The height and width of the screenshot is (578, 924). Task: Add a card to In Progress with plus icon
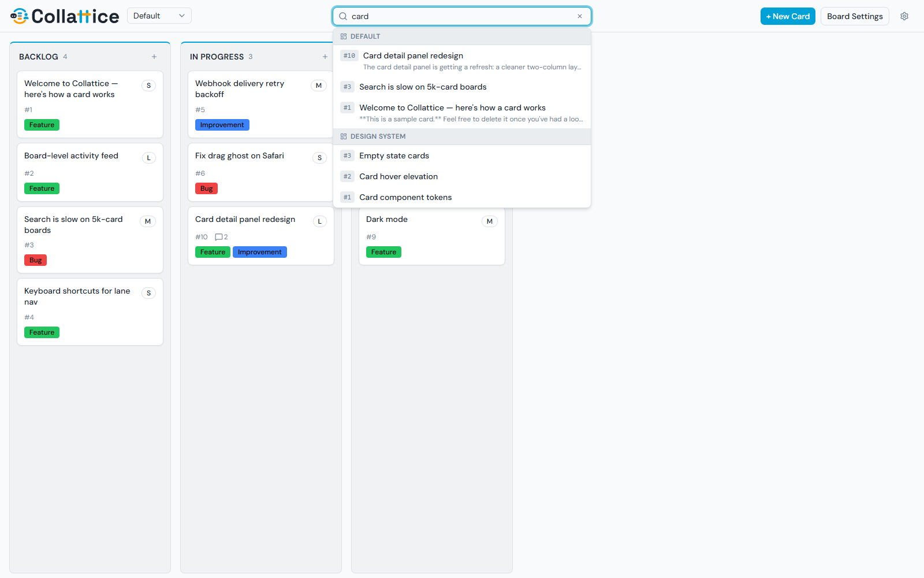[x=325, y=57]
